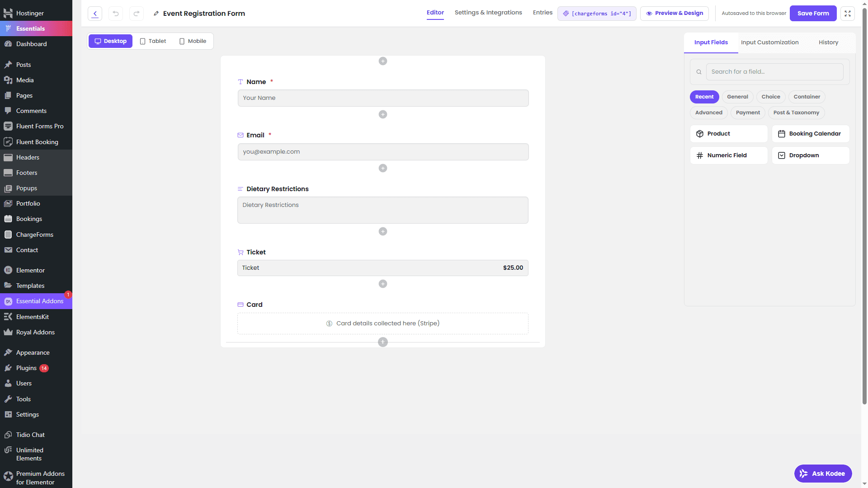Image resolution: width=868 pixels, height=488 pixels.
Task: Select the Advanced field filter
Action: point(709,113)
